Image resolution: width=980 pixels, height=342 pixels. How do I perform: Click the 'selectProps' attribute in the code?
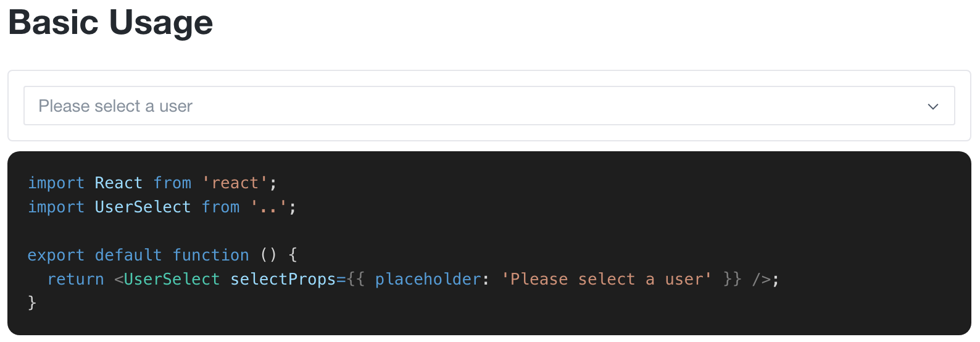click(283, 280)
